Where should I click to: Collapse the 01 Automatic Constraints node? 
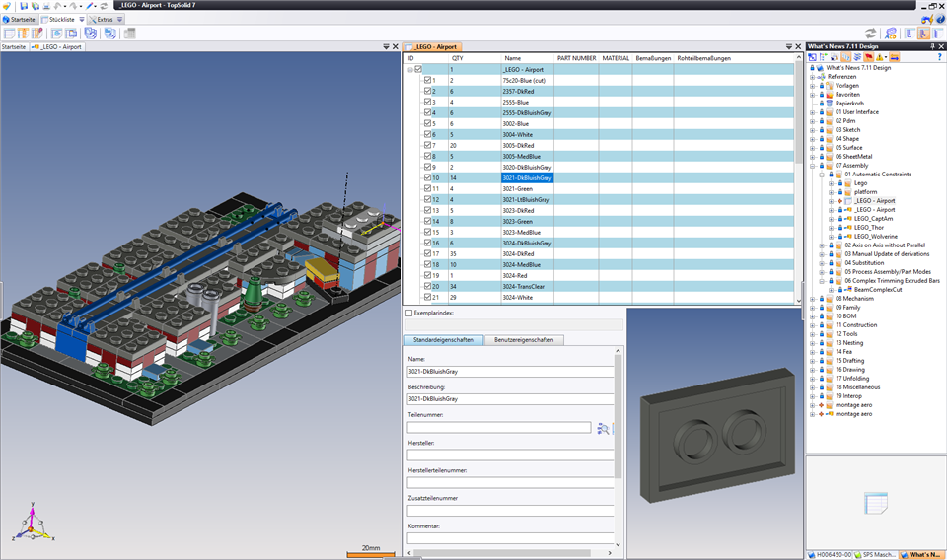click(x=822, y=175)
